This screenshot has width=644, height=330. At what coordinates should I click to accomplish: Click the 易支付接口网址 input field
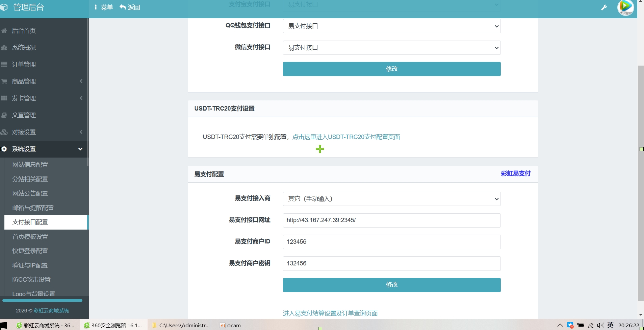(x=392, y=220)
